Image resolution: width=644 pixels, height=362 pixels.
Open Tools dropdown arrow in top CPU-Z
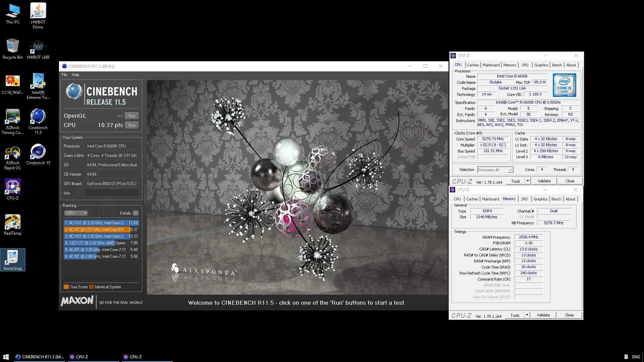pos(527,181)
